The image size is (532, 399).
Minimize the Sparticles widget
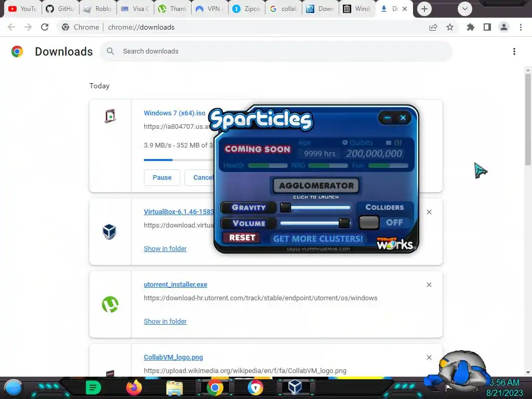coord(387,118)
